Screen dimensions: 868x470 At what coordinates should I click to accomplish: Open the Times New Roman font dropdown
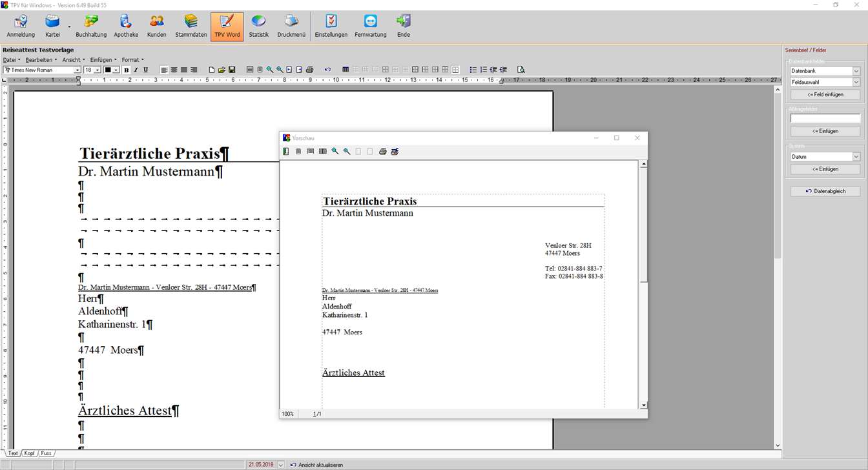point(77,70)
